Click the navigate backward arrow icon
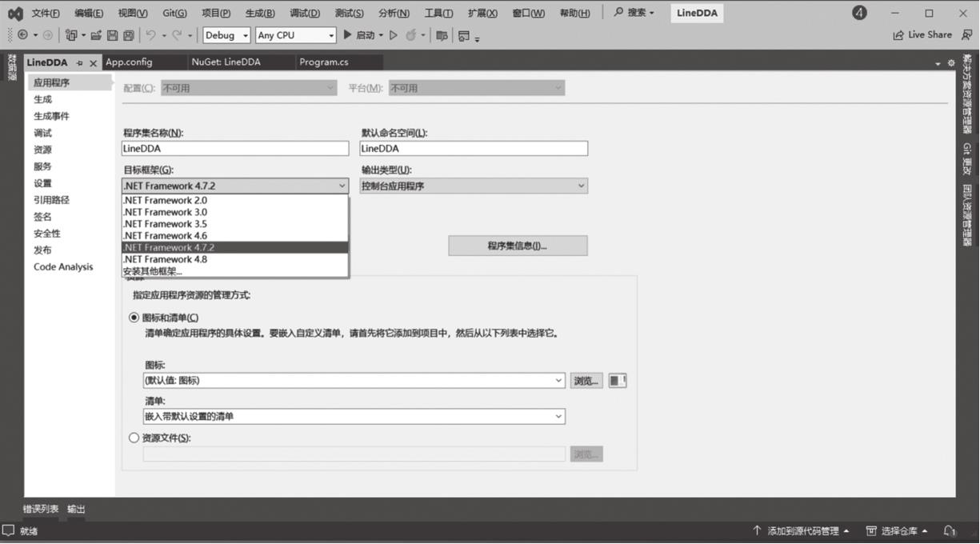 [x=22, y=35]
